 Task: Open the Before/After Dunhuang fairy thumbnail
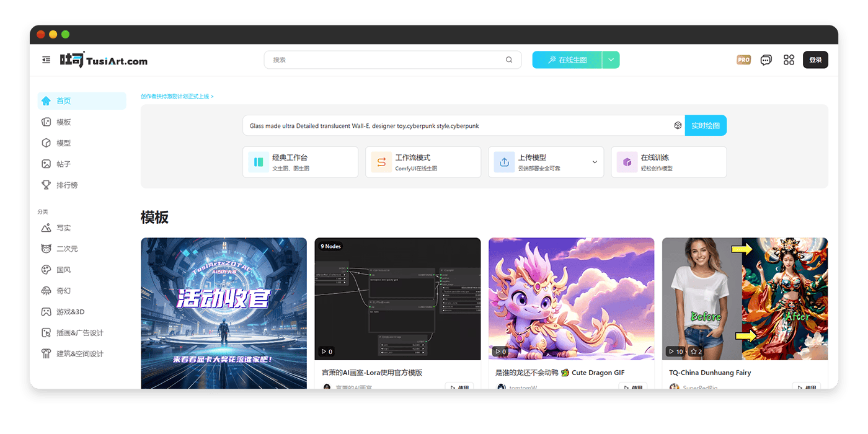(x=745, y=299)
